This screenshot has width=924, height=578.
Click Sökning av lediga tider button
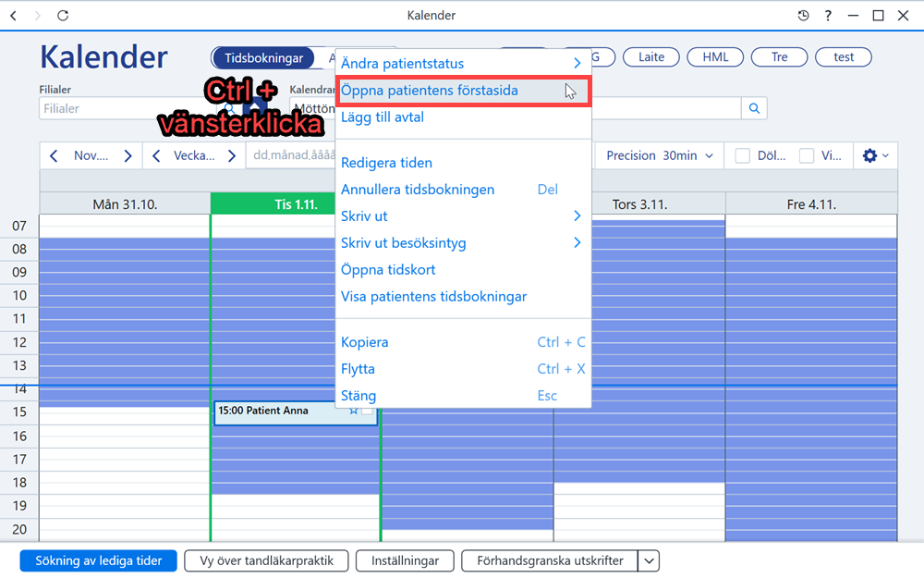point(99,561)
